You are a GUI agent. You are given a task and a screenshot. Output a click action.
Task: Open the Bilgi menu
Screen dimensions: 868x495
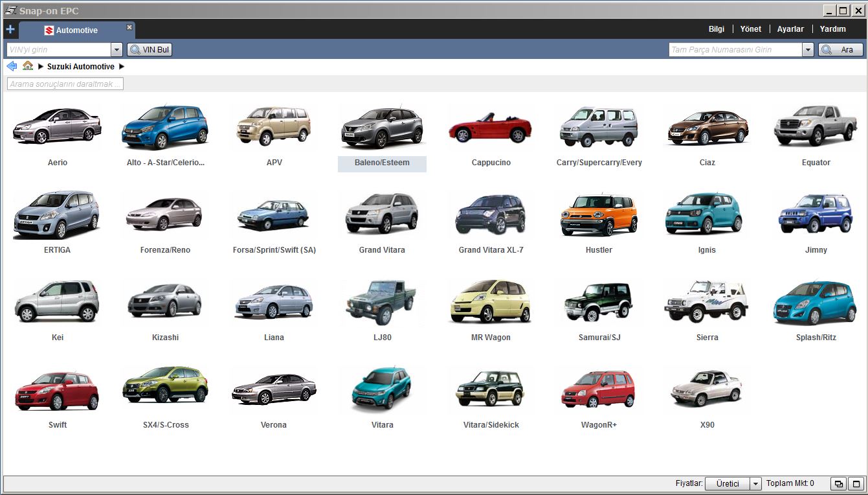click(x=717, y=29)
